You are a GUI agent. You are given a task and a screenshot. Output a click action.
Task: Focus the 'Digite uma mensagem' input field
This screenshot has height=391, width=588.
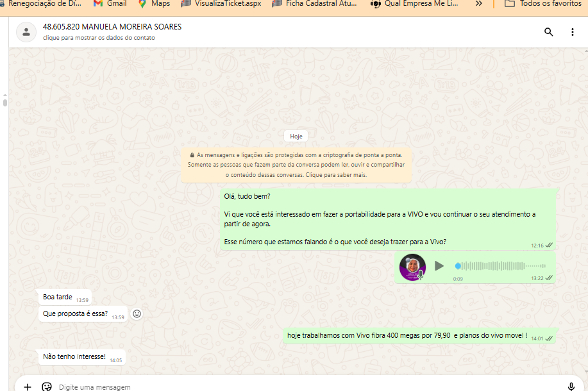point(308,387)
